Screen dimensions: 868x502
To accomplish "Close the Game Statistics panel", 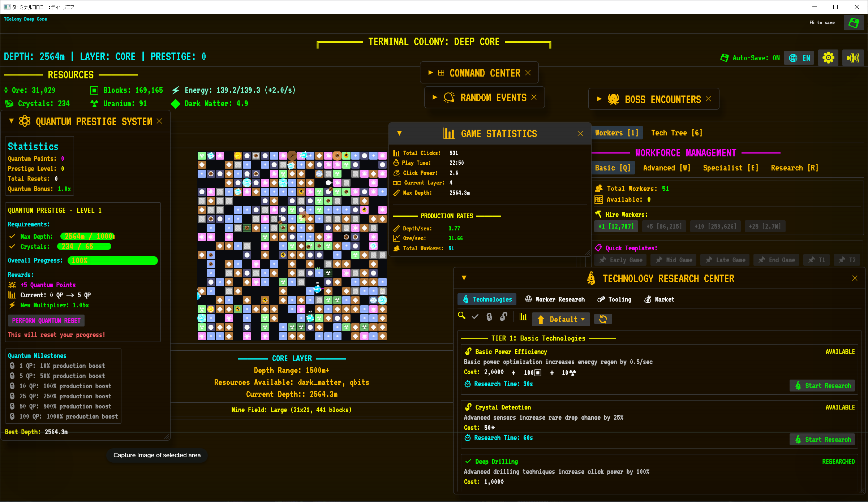I will (x=580, y=134).
